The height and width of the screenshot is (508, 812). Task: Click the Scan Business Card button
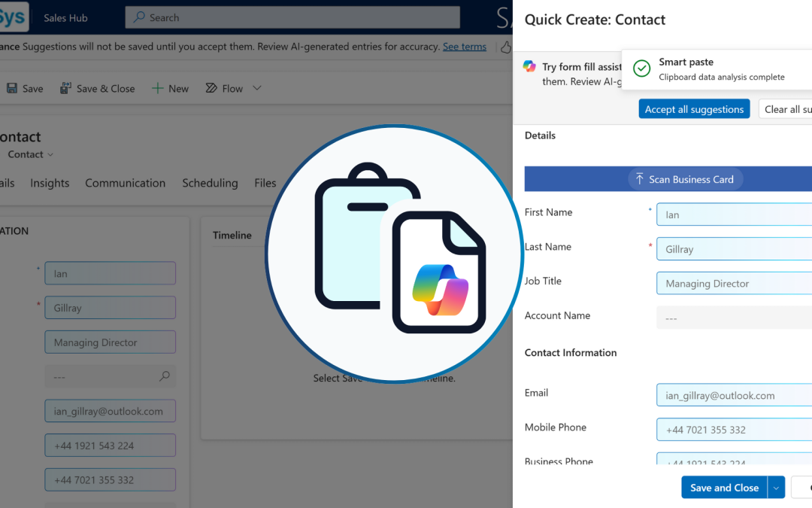(x=686, y=179)
